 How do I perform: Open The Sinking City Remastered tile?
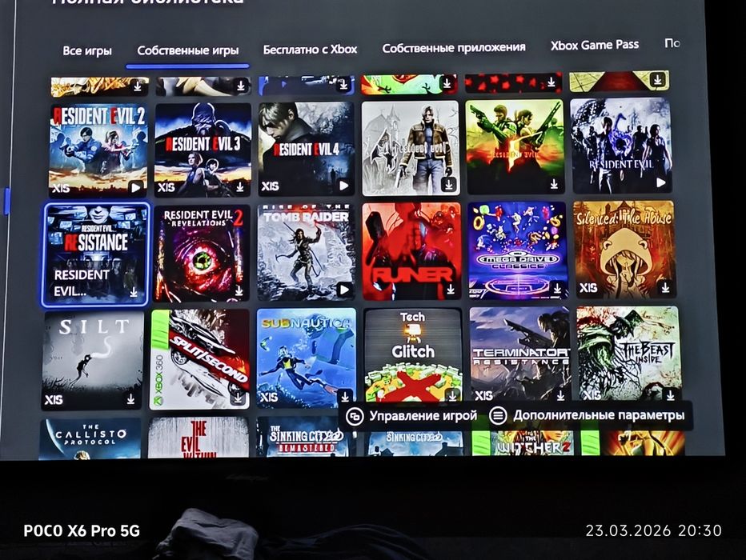pos(307,437)
